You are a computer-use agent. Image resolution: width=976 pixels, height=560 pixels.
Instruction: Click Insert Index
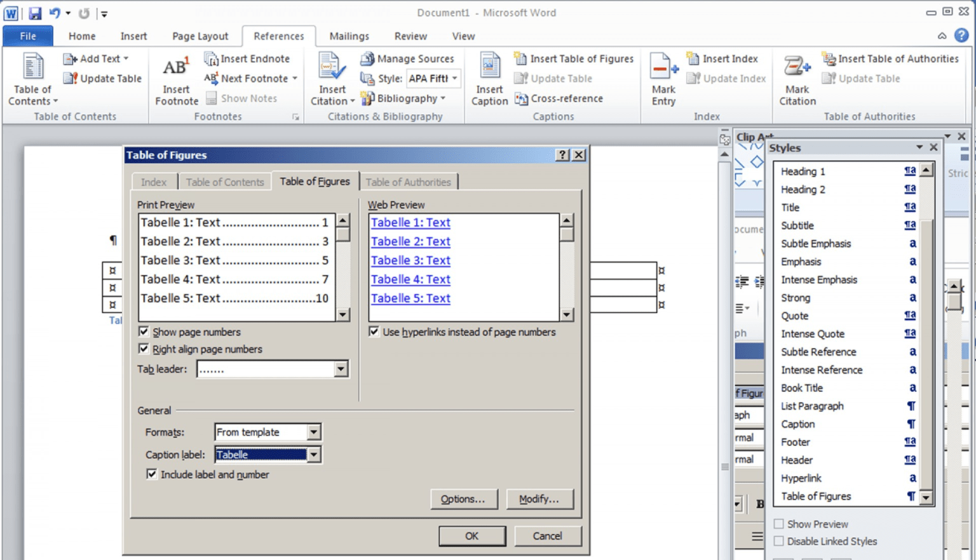pyautogui.click(x=722, y=58)
